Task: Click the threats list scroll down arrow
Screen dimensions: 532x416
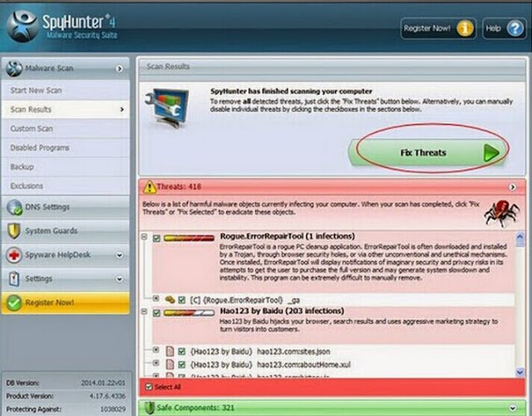Action: pyautogui.click(x=520, y=372)
